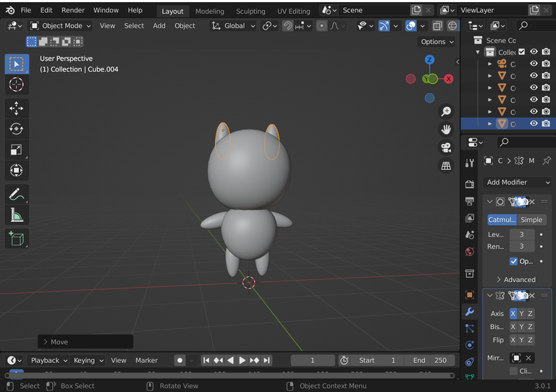
Task: Activate the Annotate tool
Action: [x=16, y=194]
